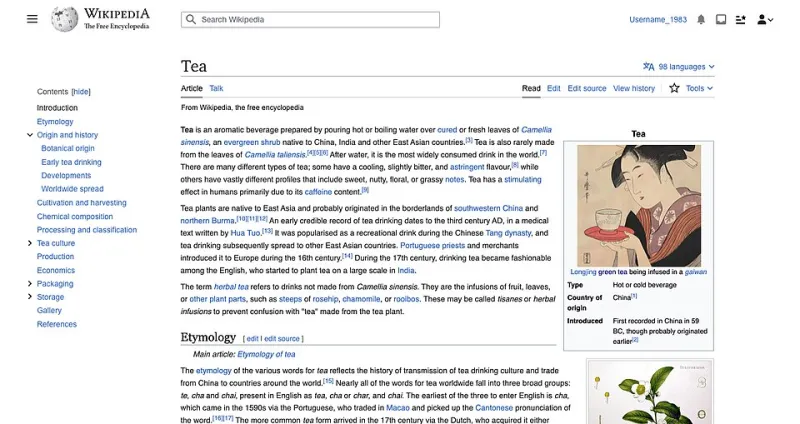Open the Camellia sinensis link
Image resolution: width=800 pixels, height=424 pixels.
pyautogui.click(x=536, y=130)
